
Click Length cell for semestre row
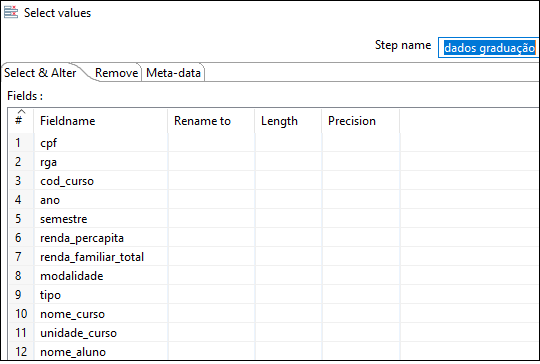tap(289, 219)
